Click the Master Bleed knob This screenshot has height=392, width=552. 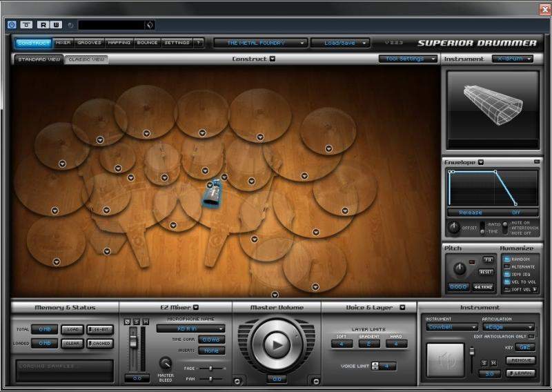(166, 364)
